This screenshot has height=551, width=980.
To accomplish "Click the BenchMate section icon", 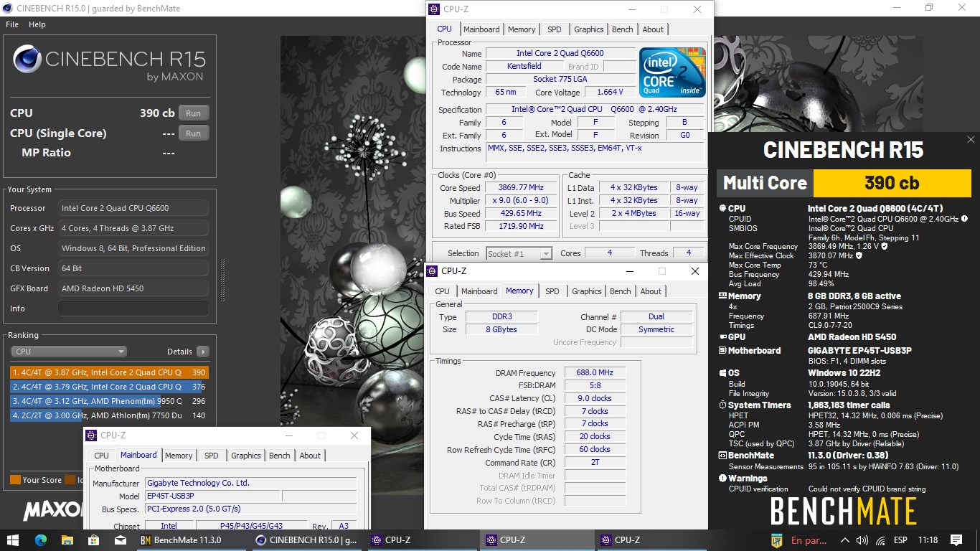I will [722, 456].
